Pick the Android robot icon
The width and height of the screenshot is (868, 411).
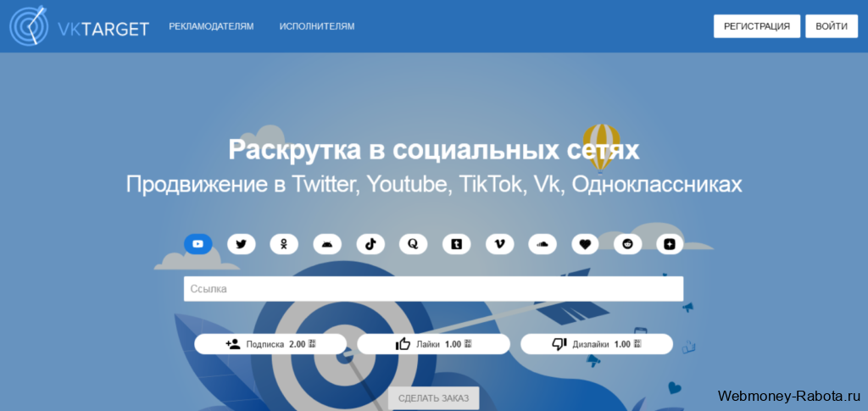(x=327, y=244)
